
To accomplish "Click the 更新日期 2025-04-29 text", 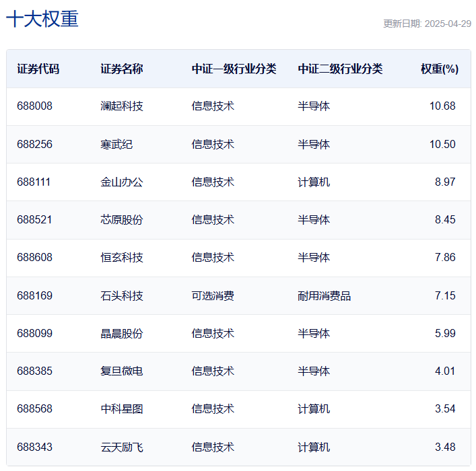I will [x=427, y=24].
